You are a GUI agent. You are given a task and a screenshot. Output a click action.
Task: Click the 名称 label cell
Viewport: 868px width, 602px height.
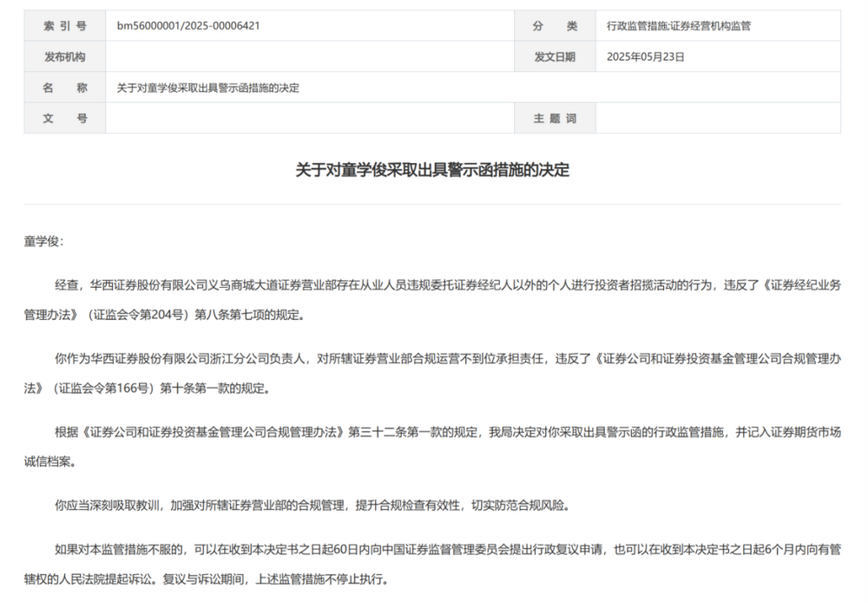(65, 88)
